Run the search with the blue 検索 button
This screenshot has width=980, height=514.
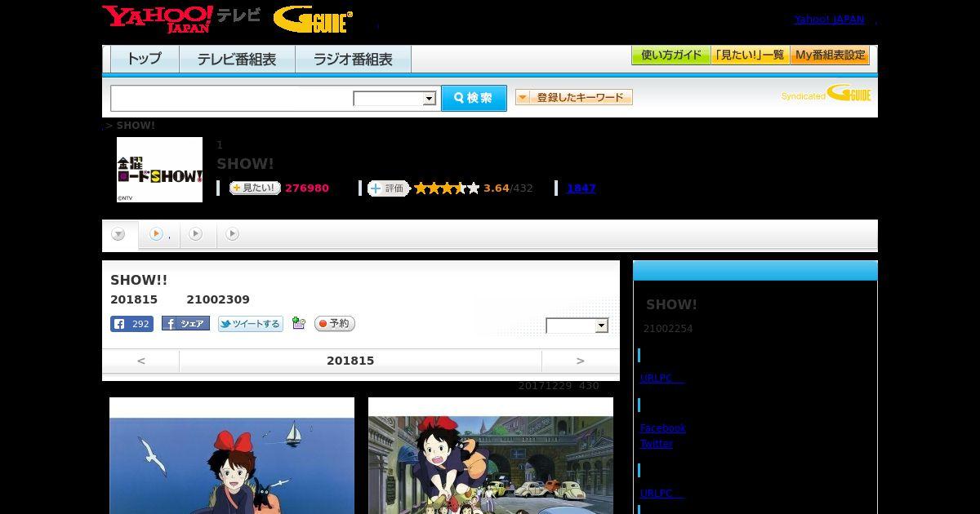pyautogui.click(x=474, y=98)
